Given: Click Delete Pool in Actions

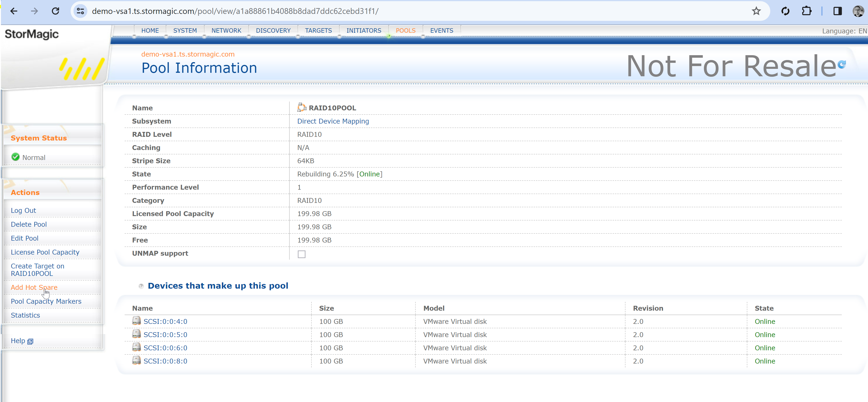Looking at the screenshot, I should (29, 224).
